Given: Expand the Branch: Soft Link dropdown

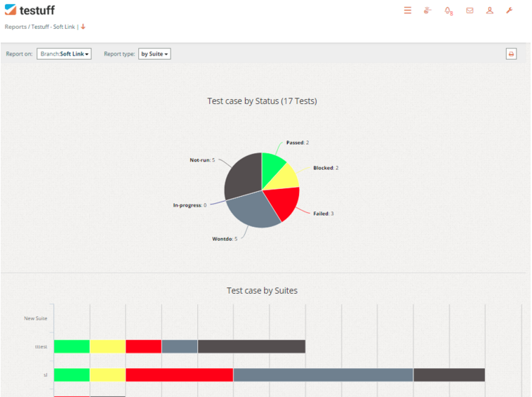Looking at the screenshot, I should coord(64,54).
